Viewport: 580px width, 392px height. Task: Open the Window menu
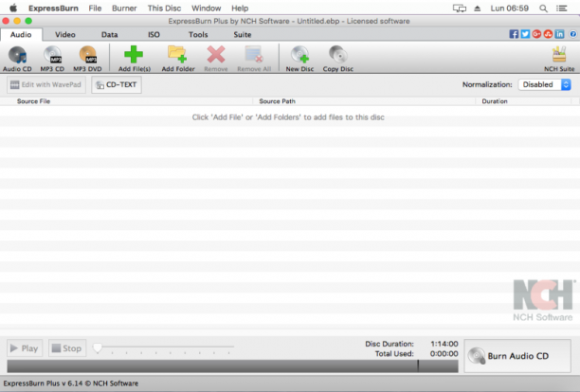coord(206,9)
